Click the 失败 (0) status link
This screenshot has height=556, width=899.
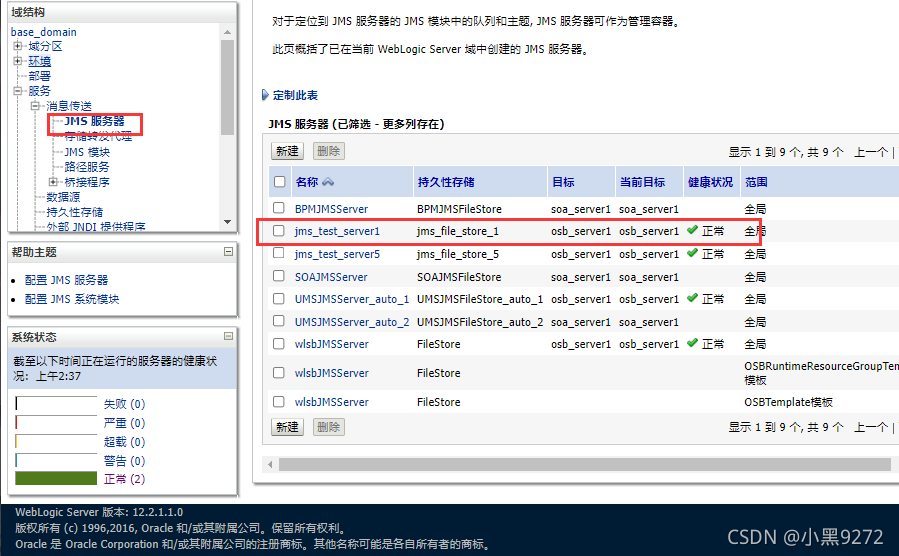[124, 404]
